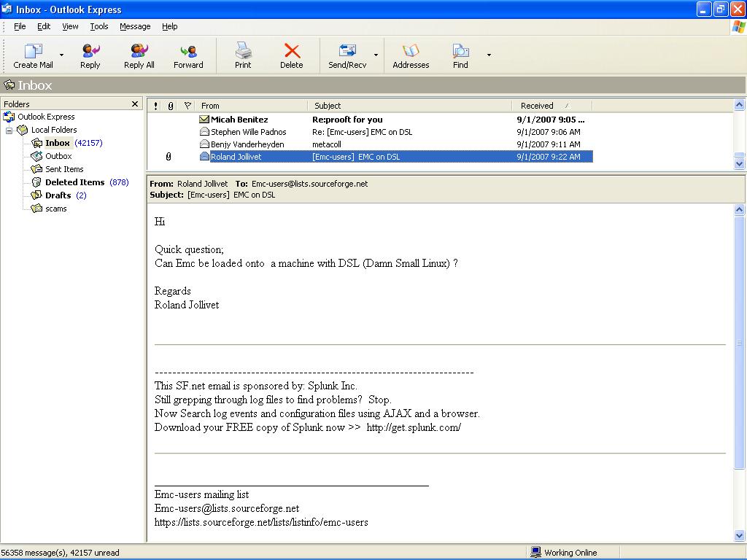Close the Folders pane

[135, 104]
